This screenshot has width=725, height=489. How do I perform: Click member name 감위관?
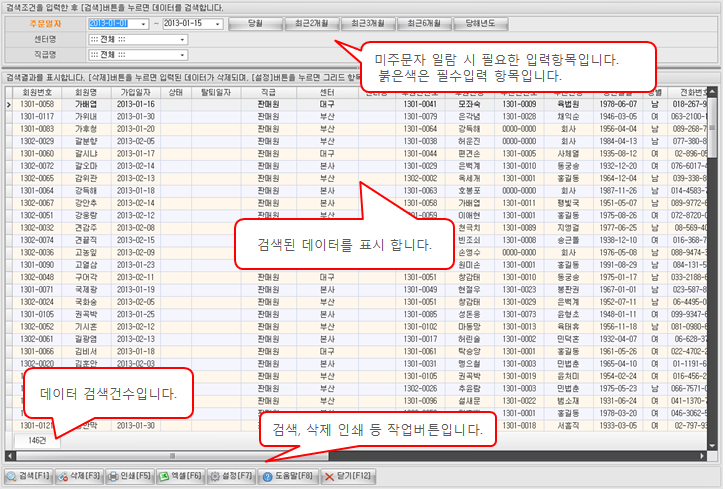point(86,179)
